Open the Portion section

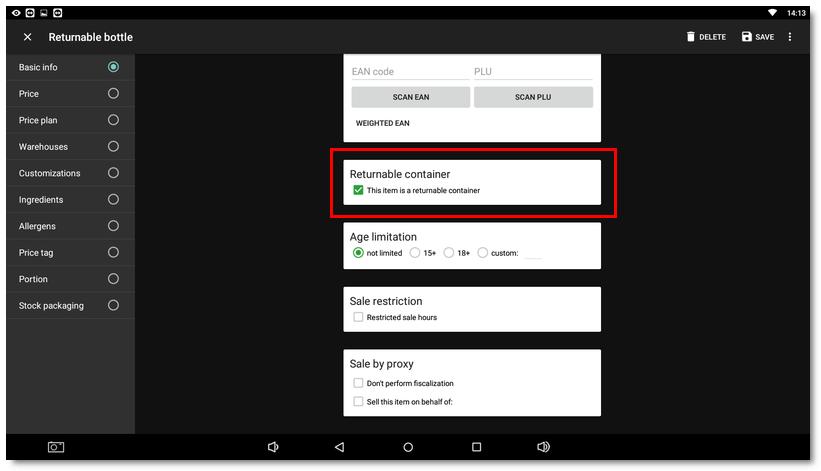(70, 279)
